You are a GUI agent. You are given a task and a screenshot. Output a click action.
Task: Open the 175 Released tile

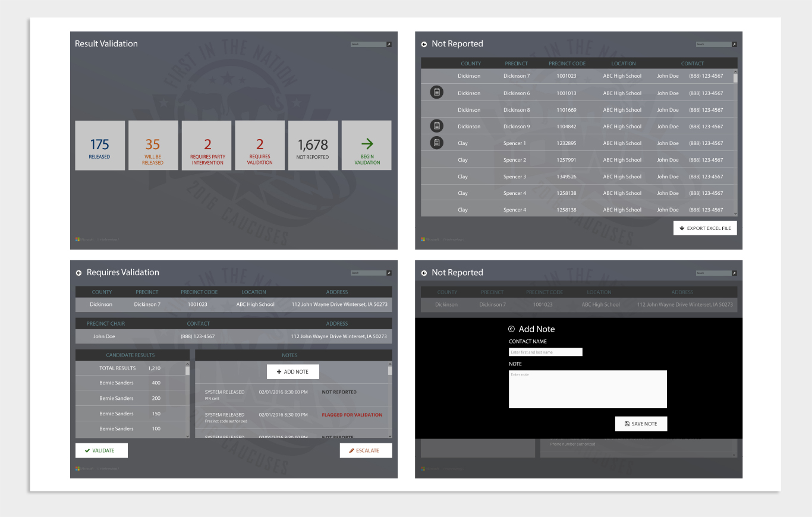point(100,146)
